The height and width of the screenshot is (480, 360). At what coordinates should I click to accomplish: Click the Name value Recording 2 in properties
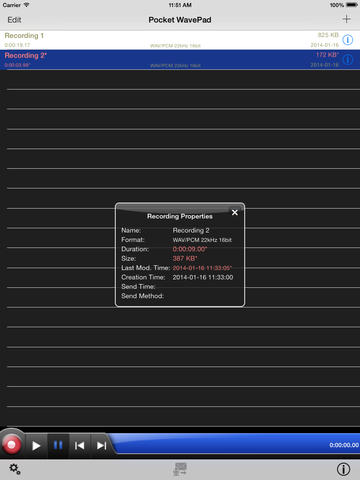[x=191, y=230]
